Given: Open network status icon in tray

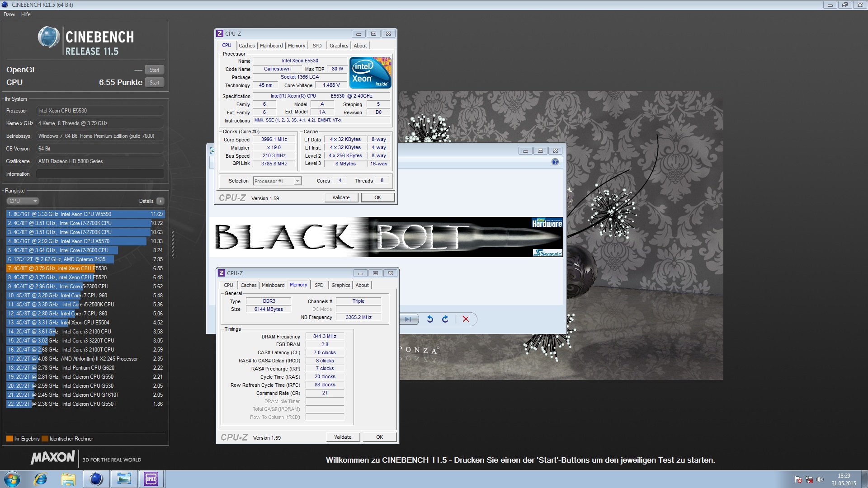Looking at the screenshot, I should [809, 479].
